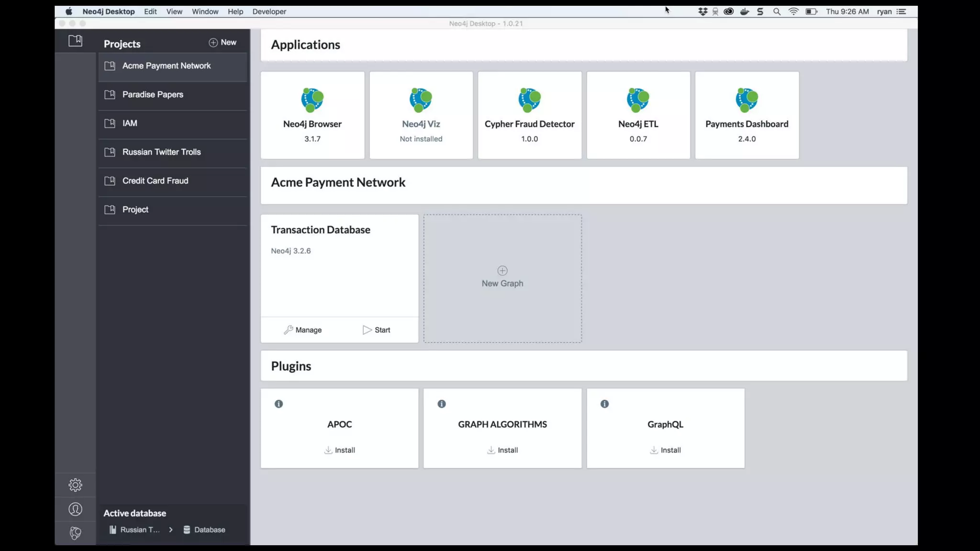
Task: Click the Transaction Database title
Action: pyautogui.click(x=321, y=230)
